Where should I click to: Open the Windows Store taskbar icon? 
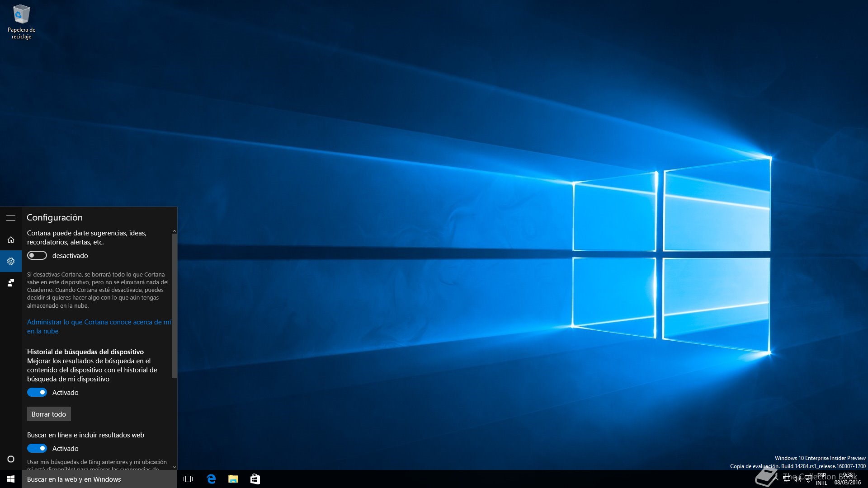[x=255, y=479]
